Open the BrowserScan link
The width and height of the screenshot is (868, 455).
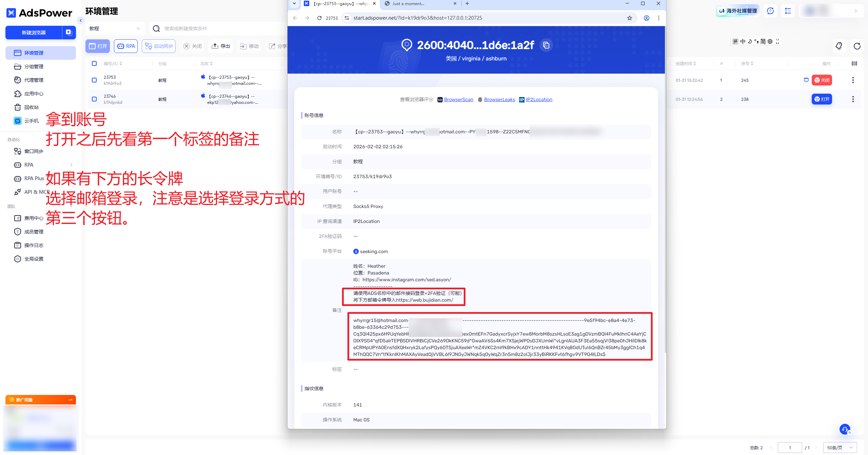pos(458,99)
